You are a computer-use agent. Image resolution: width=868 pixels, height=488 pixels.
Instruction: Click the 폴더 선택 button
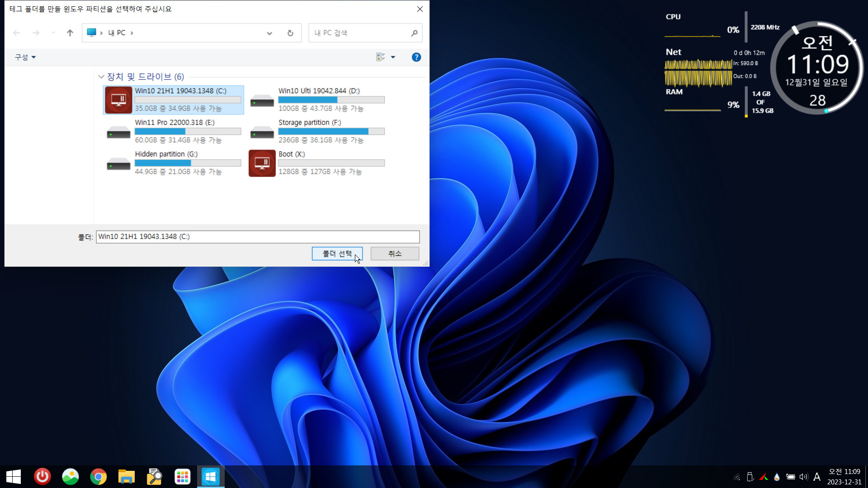point(337,253)
